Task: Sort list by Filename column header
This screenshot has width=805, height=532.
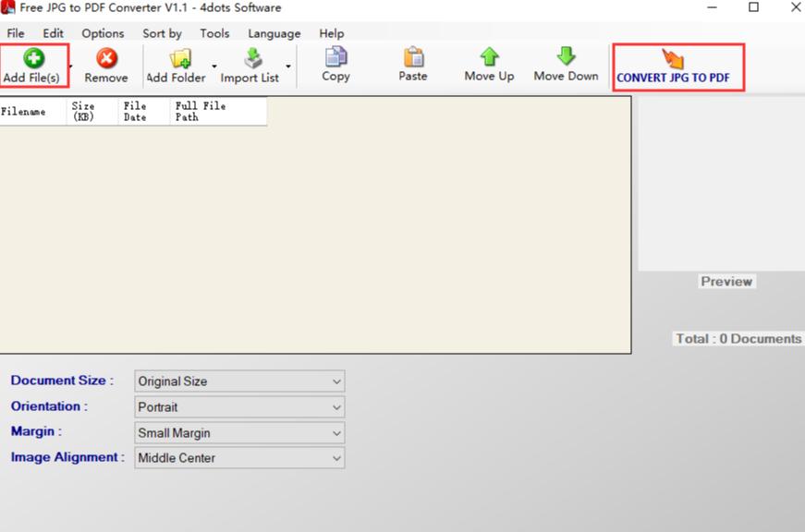Action: point(33,112)
